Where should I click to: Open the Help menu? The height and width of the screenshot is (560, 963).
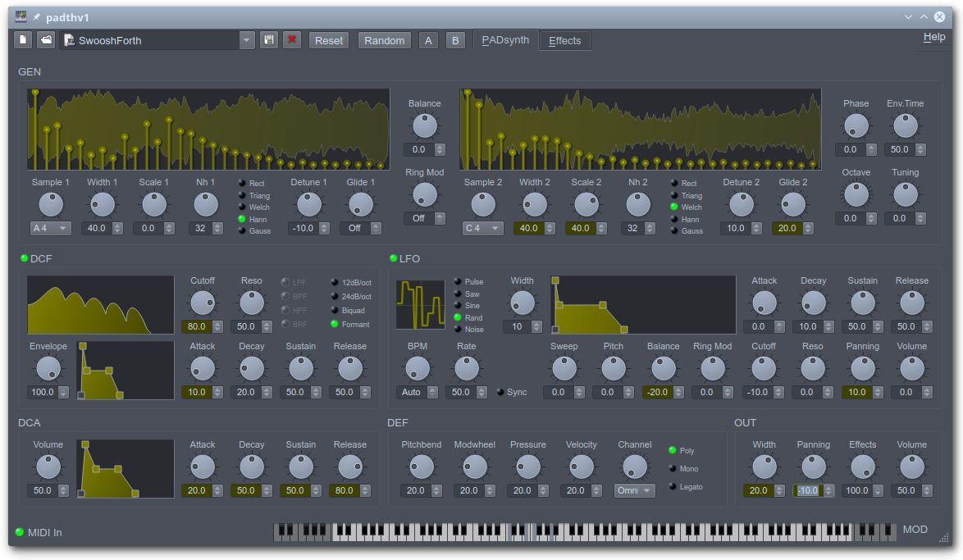[934, 37]
